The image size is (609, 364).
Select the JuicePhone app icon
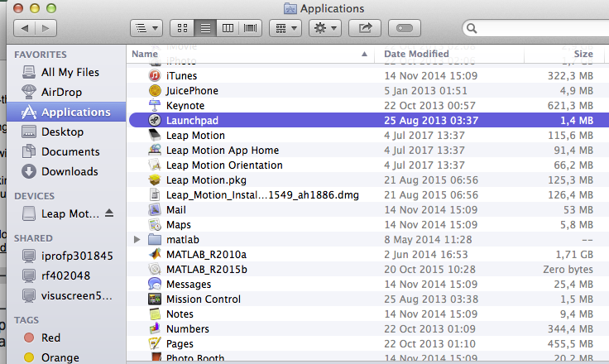(155, 90)
